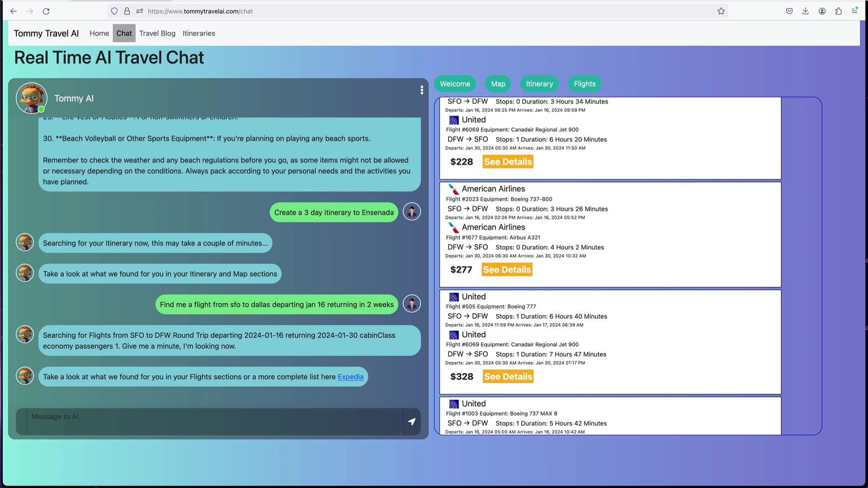The image size is (868, 488).
Task: Reload the page with the refresh icon
Action: pos(46,11)
